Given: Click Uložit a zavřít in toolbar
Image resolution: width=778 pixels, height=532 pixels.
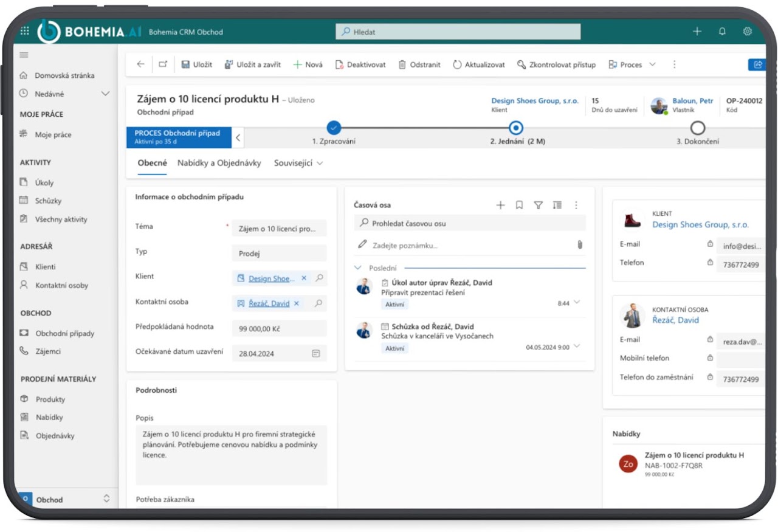Looking at the screenshot, I should pos(253,64).
